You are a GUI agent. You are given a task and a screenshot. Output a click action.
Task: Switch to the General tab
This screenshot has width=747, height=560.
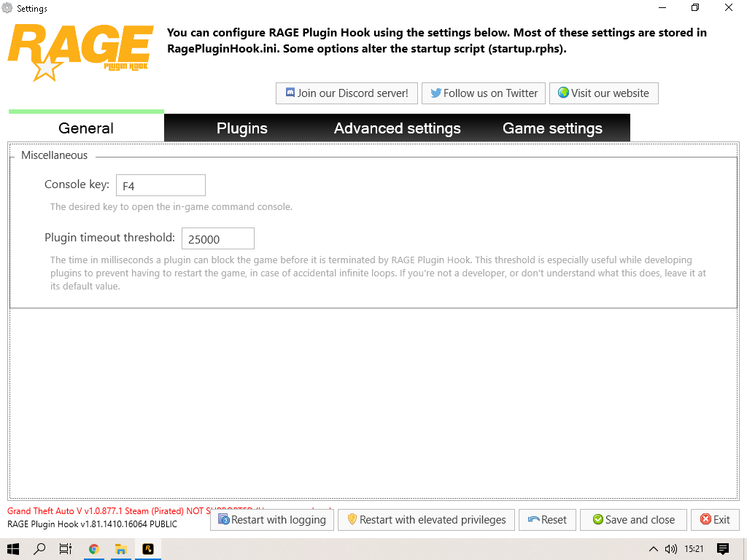(x=86, y=128)
